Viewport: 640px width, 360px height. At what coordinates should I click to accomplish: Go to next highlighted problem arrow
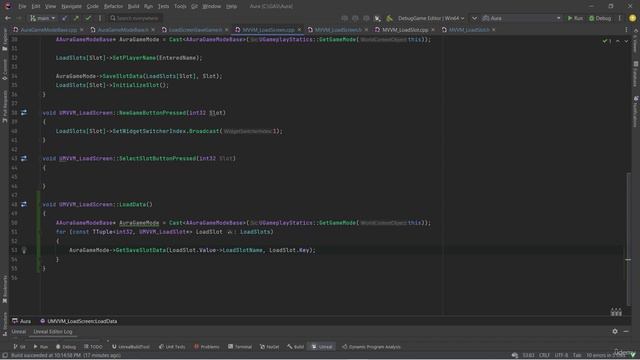coord(626,41)
